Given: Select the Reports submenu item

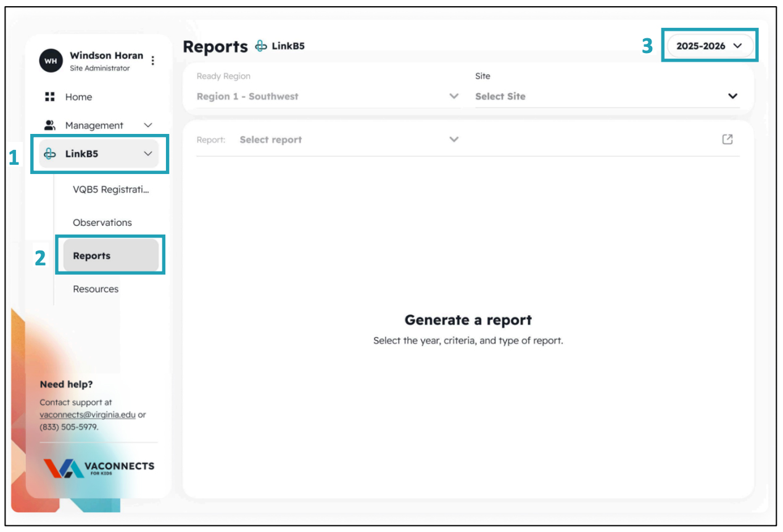Looking at the screenshot, I should [x=111, y=256].
